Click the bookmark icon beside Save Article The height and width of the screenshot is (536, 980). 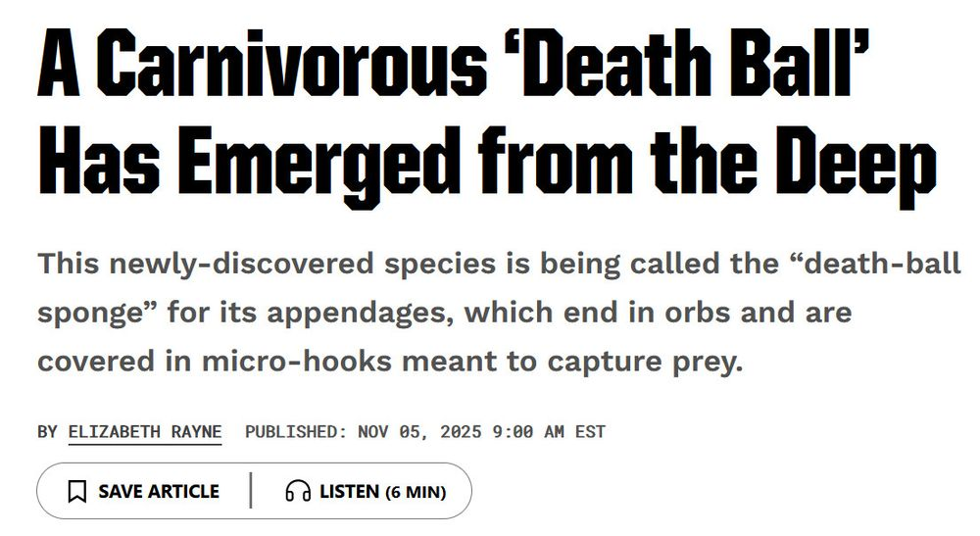77,491
